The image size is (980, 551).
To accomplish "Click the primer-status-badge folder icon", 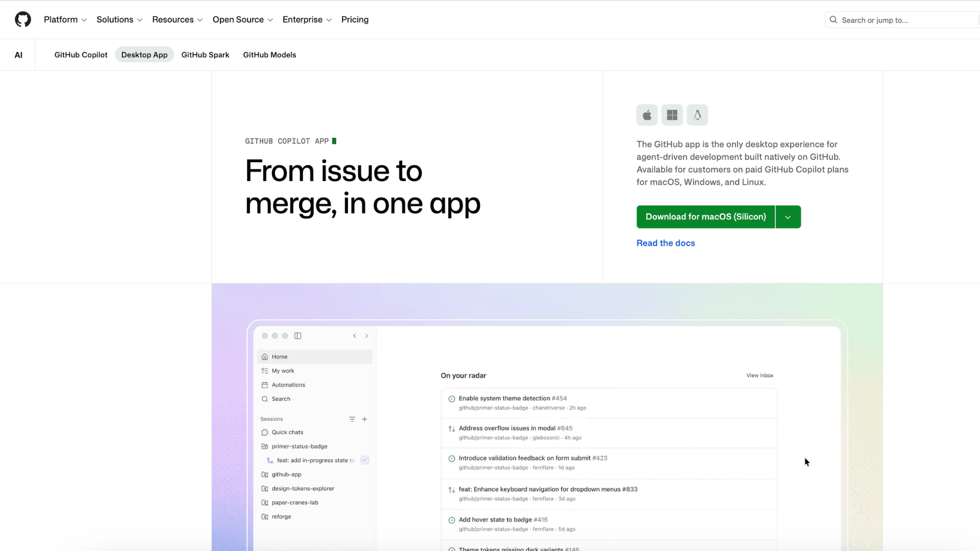I will coord(264,446).
